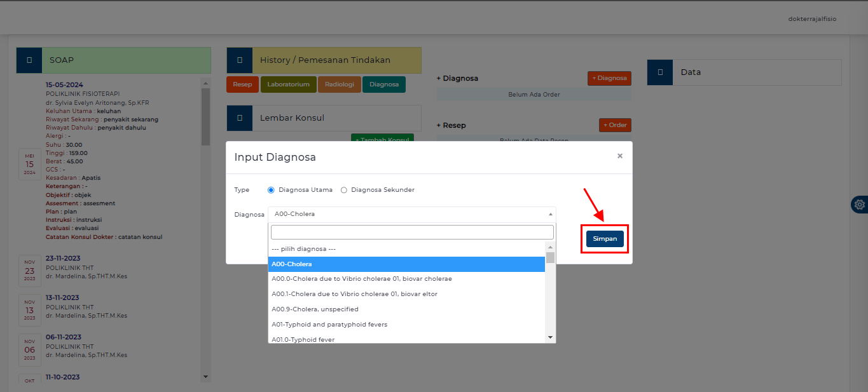Switch to the Laboratorium tab

tap(288, 84)
